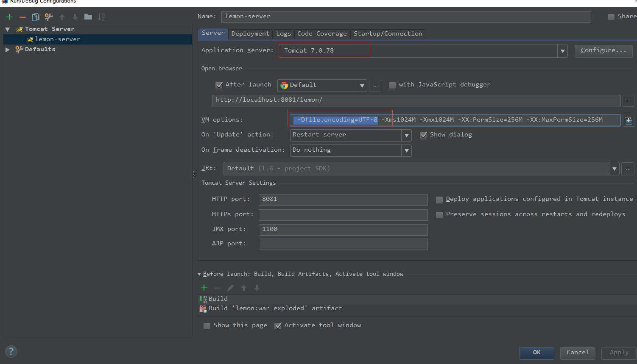
Task: Open the Application server dropdown
Action: coord(562,51)
